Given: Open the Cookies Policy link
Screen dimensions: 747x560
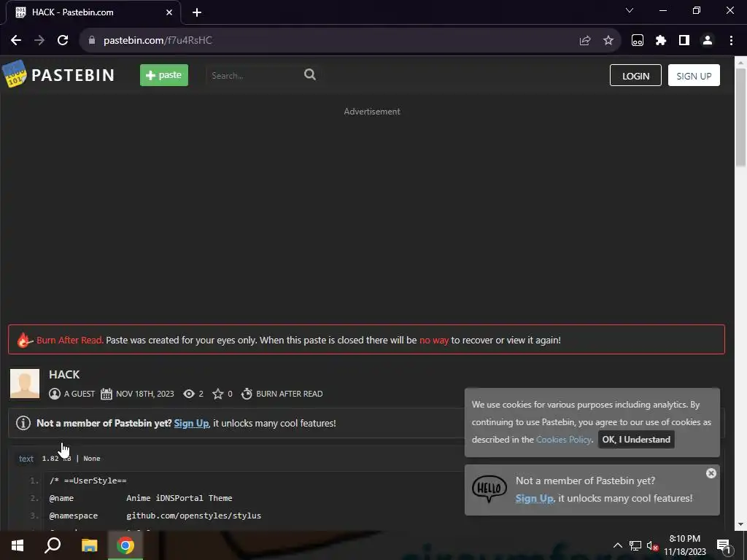Looking at the screenshot, I should [564, 440].
